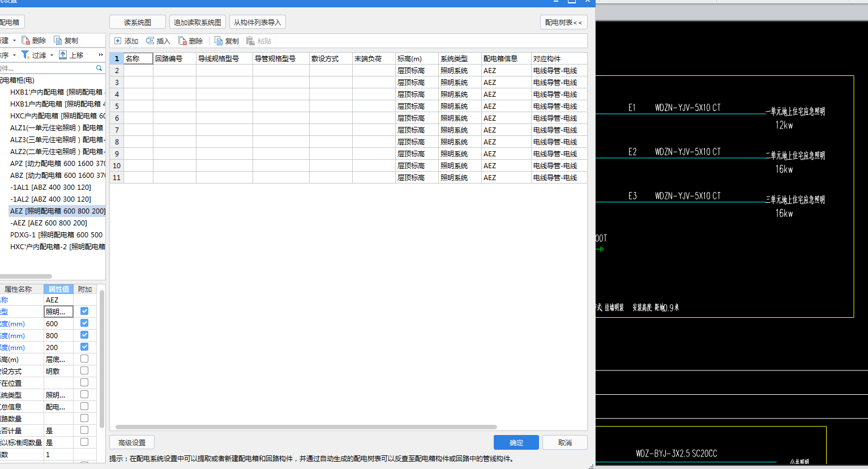Select PDXG-1 照明配电箱 tree item
The width and height of the screenshot is (868, 469).
57,234
